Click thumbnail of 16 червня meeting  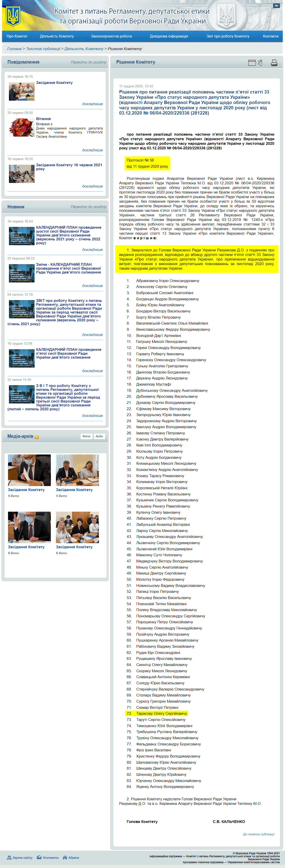pyautogui.click(x=22, y=174)
